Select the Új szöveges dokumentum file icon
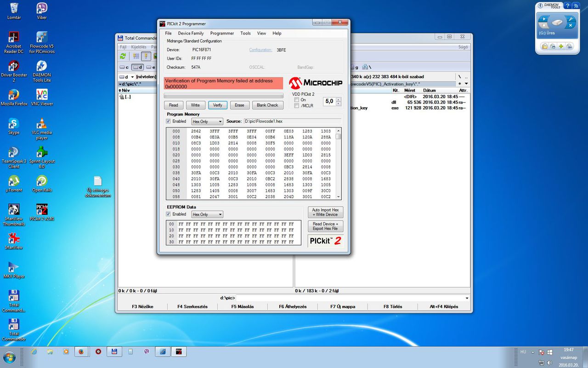Viewport: 588px width, 368px height. 98,186
